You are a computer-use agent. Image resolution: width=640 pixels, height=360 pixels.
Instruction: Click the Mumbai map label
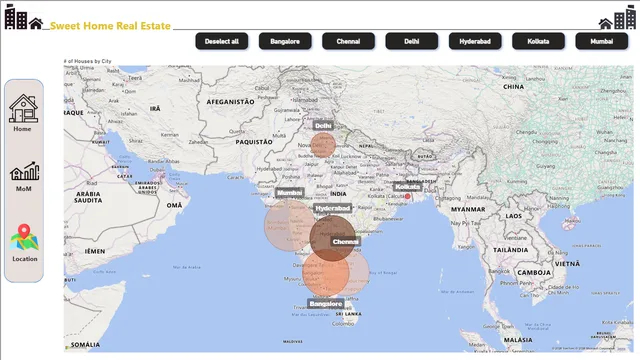click(x=289, y=193)
